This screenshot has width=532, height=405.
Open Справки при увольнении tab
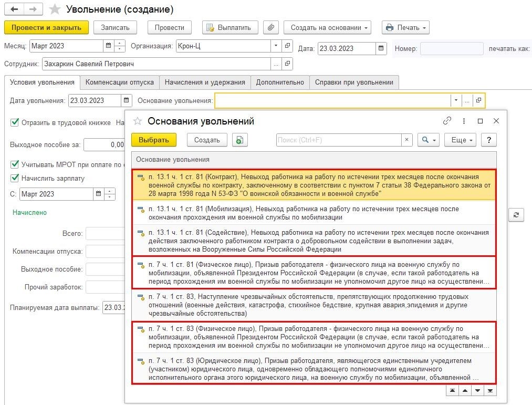(x=354, y=82)
